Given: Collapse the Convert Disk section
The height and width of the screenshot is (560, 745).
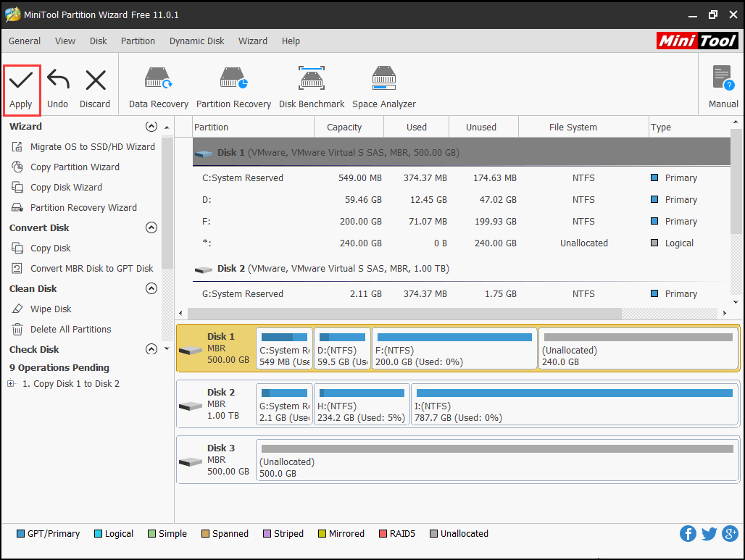Looking at the screenshot, I should pos(151,227).
